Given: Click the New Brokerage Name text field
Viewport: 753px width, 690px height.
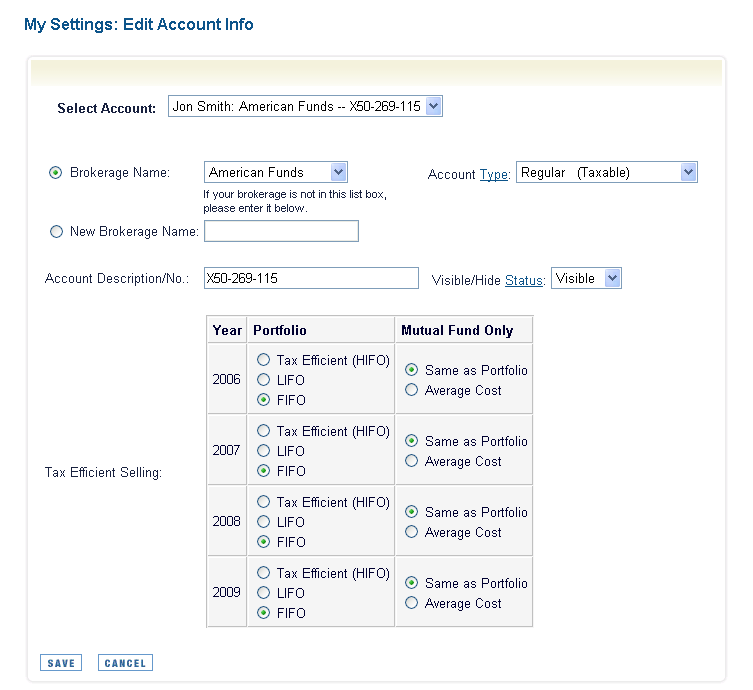Looking at the screenshot, I should [x=281, y=231].
